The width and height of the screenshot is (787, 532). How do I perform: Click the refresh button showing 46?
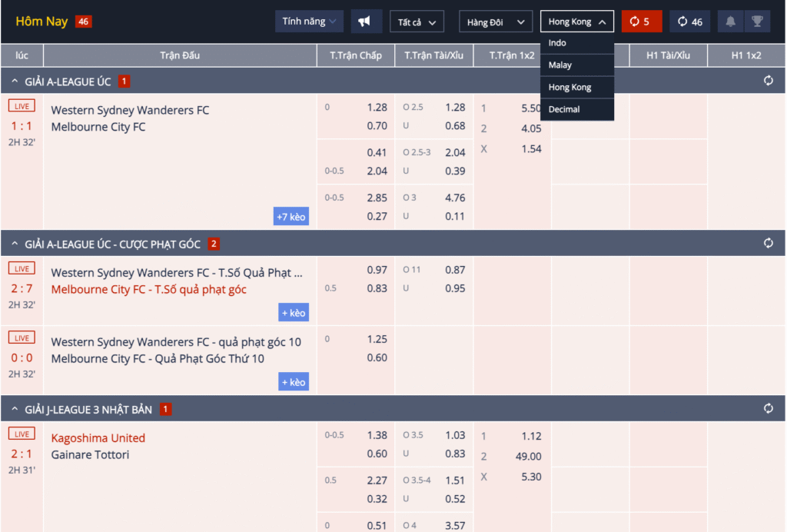[689, 22]
